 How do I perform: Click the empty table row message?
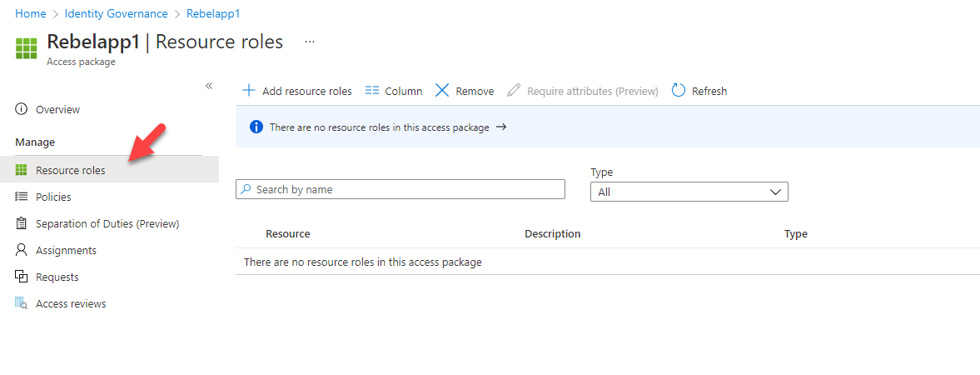362,262
